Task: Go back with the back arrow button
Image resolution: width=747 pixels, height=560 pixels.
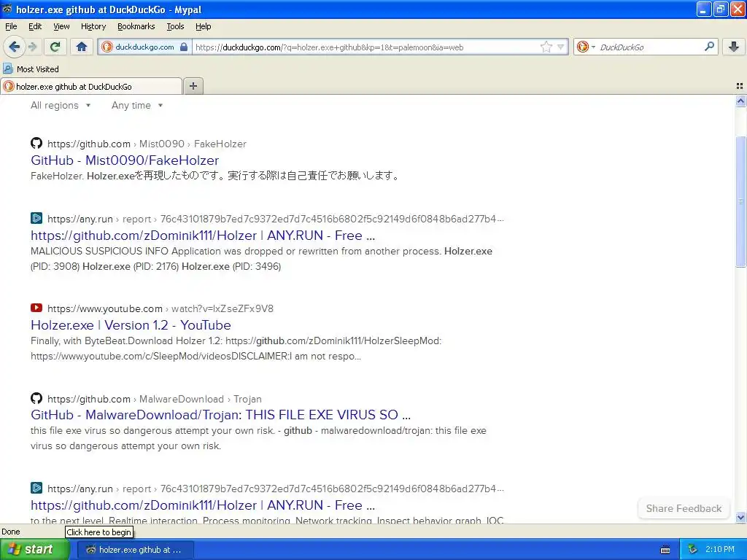Action: [x=15, y=47]
